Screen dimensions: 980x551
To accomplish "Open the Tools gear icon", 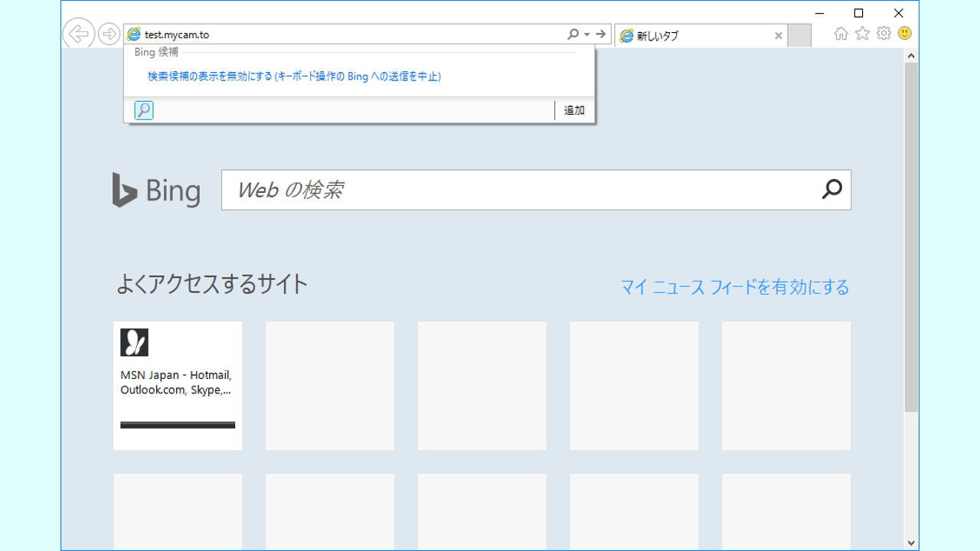I will pyautogui.click(x=884, y=34).
